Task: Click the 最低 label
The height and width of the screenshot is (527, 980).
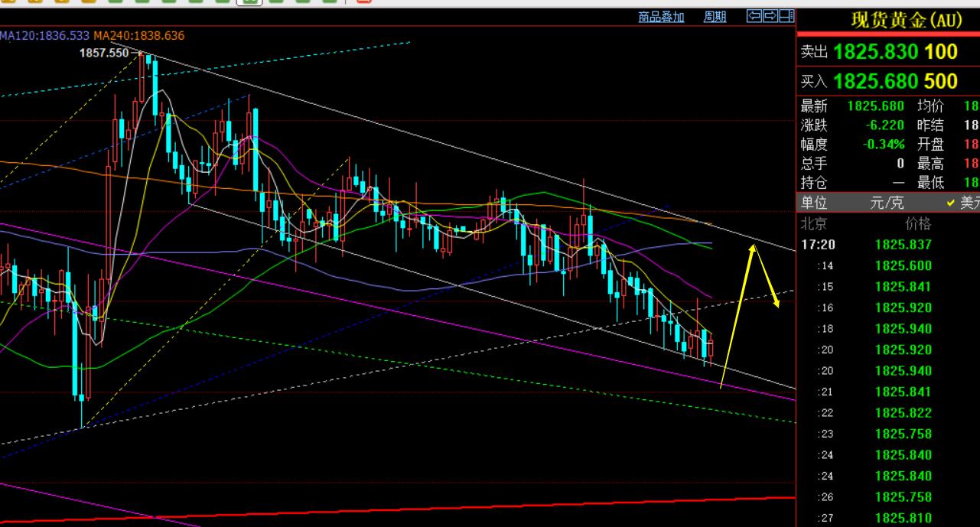Action: click(930, 182)
